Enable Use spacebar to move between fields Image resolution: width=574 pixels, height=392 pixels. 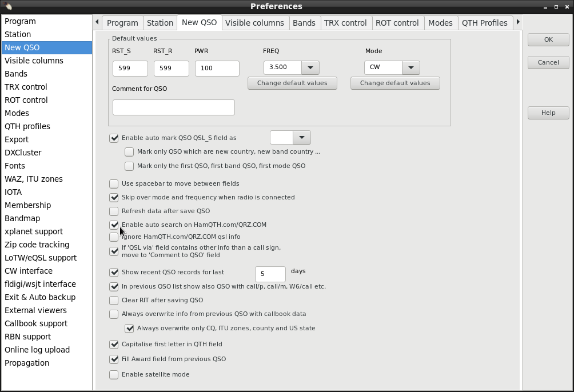[114, 184]
